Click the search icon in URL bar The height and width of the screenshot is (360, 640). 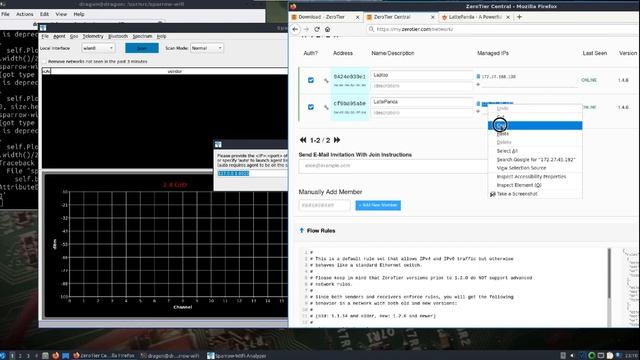371,29
